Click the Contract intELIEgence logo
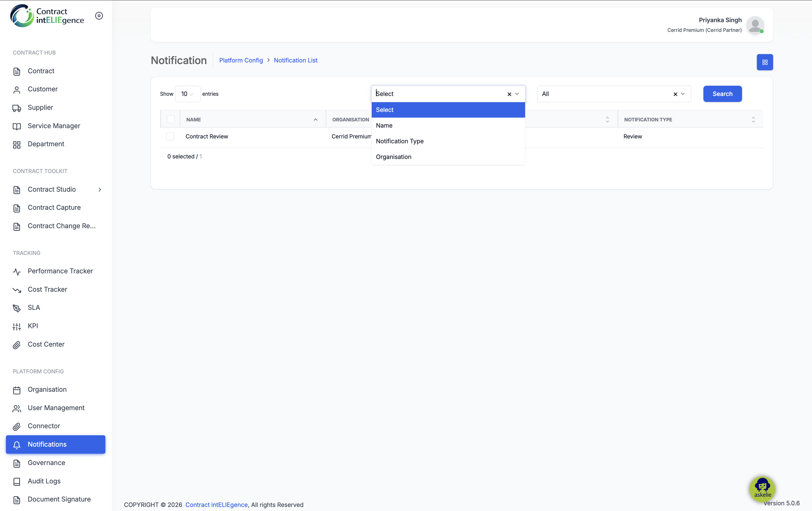Screen dimensions: 812x511 point(47,16)
